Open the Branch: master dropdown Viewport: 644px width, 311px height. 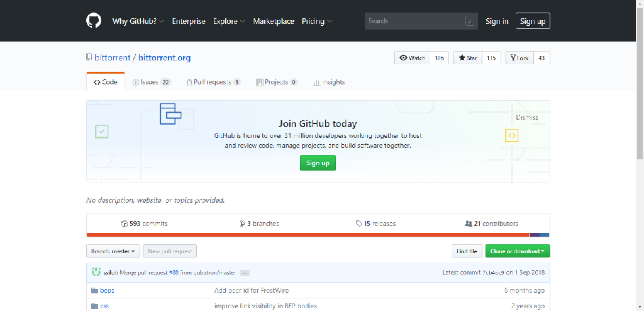pyautogui.click(x=113, y=251)
